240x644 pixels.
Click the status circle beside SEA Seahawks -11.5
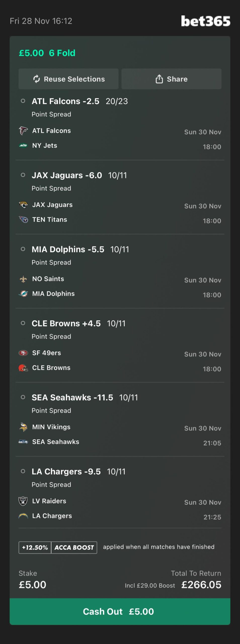click(x=23, y=397)
